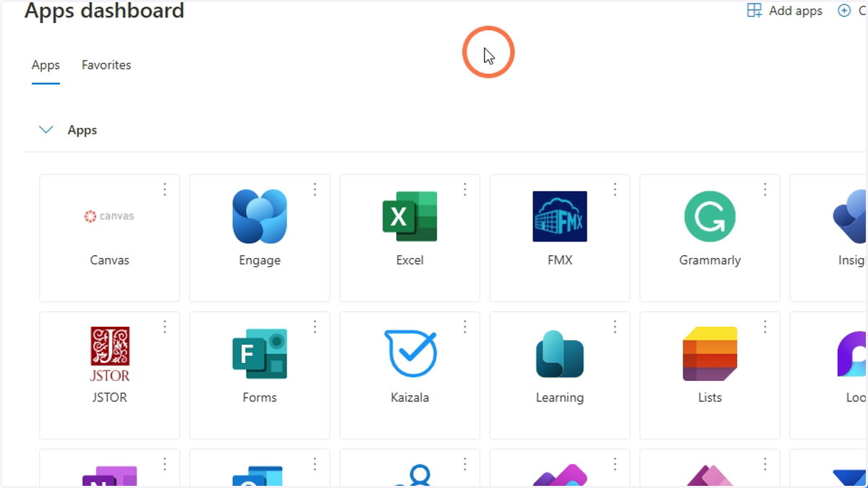The image size is (868, 488).
Task: Launch the Engage app icon
Action: pyautogui.click(x=260, y=216)
